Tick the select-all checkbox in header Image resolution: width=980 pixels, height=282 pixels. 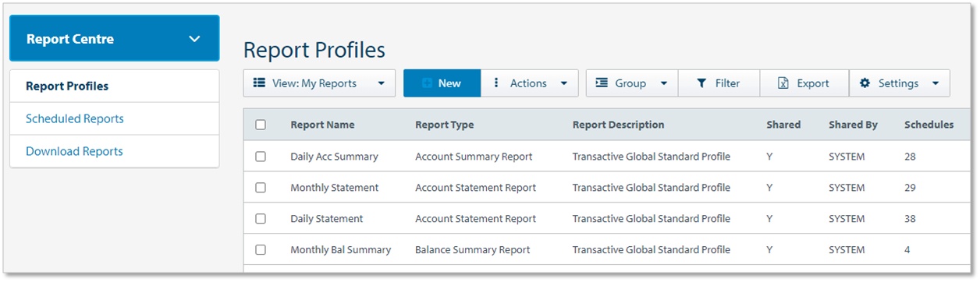pyautogui.click(x=261, y=125)
